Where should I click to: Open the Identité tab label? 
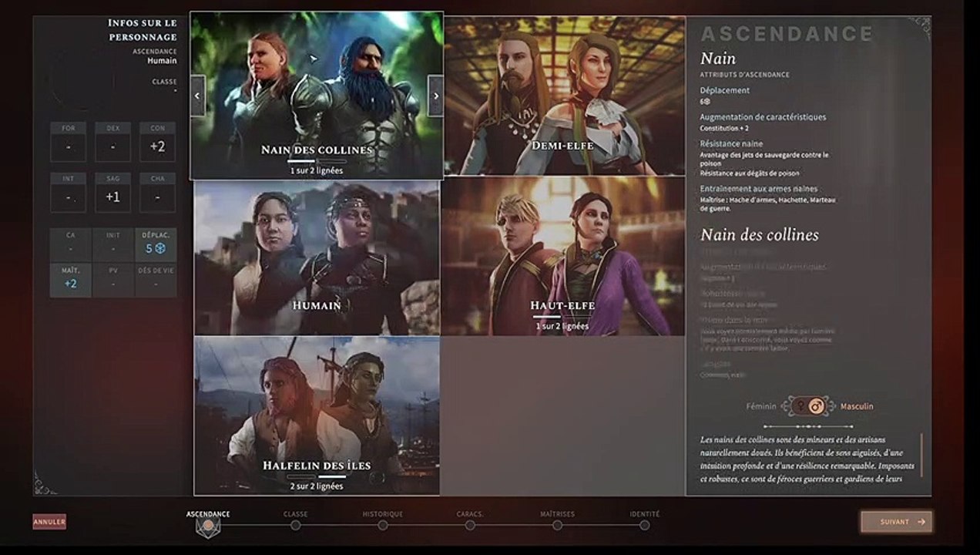644,514
